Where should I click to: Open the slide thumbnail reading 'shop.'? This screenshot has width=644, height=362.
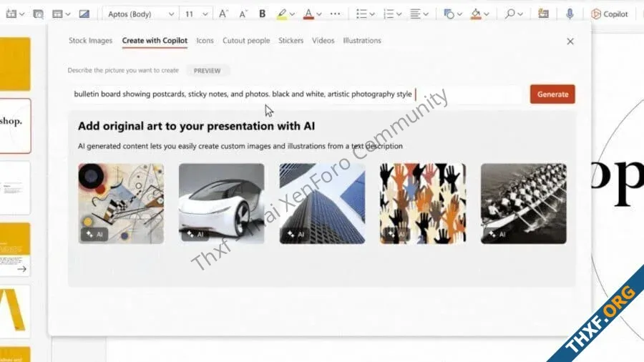pos(15,126)
